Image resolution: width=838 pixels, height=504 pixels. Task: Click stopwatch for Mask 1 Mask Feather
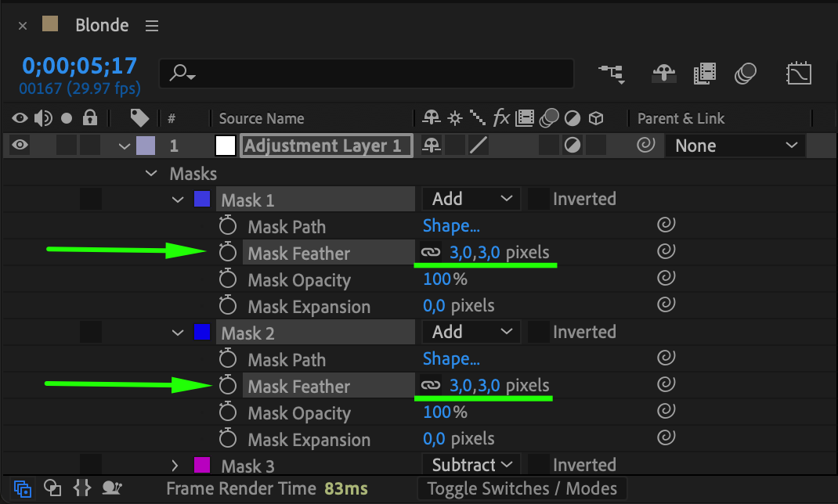228,253
